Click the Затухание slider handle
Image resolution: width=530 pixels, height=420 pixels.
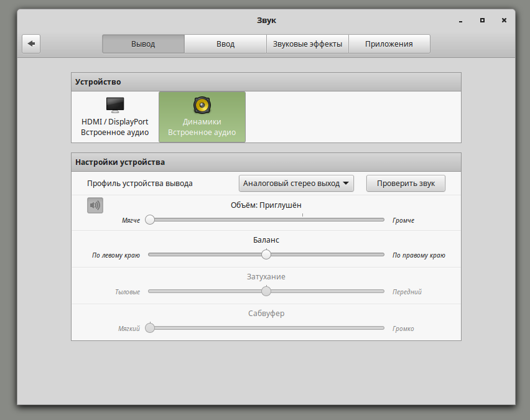(266, 291)
